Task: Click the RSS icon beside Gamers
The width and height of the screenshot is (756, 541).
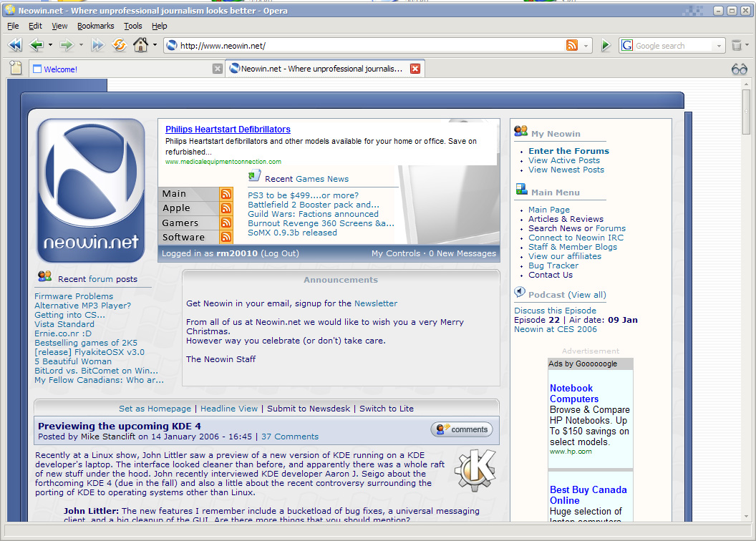Action: [x=226, y=223]
